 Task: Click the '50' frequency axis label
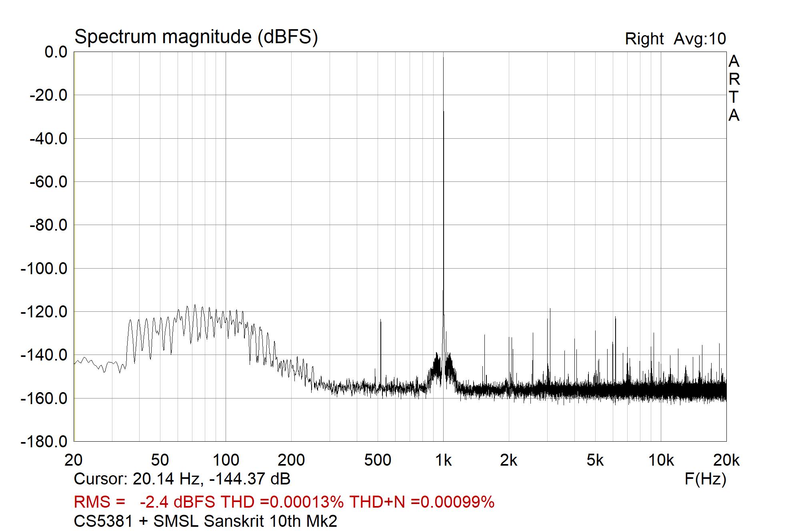[x=160, y=460]
